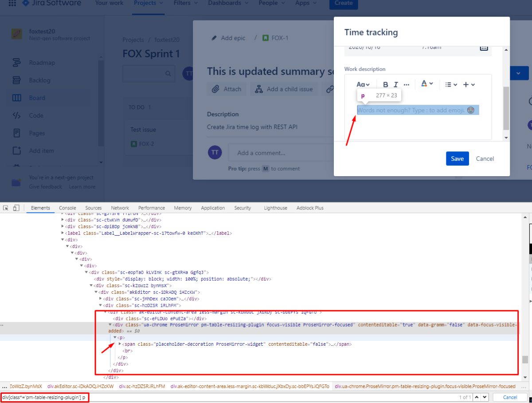
Task: Open the Projects dropdown in the top nav
Action: pyautogui.click(x=148, y=3)
